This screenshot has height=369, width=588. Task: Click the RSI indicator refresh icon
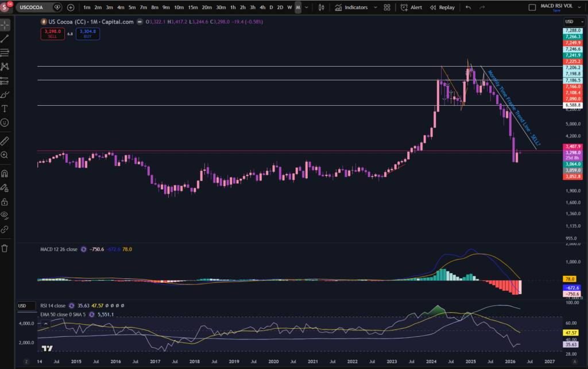(72, 306)
